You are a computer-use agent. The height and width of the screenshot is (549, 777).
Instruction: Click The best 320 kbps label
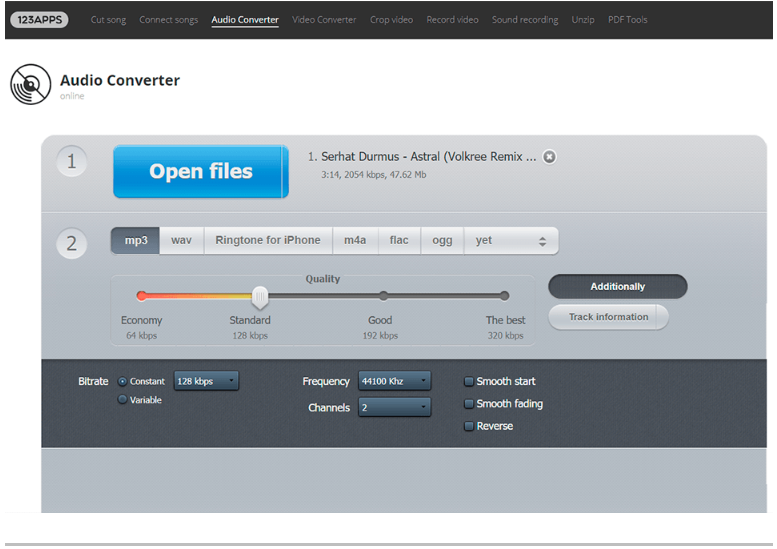click(x=505, y=328)
